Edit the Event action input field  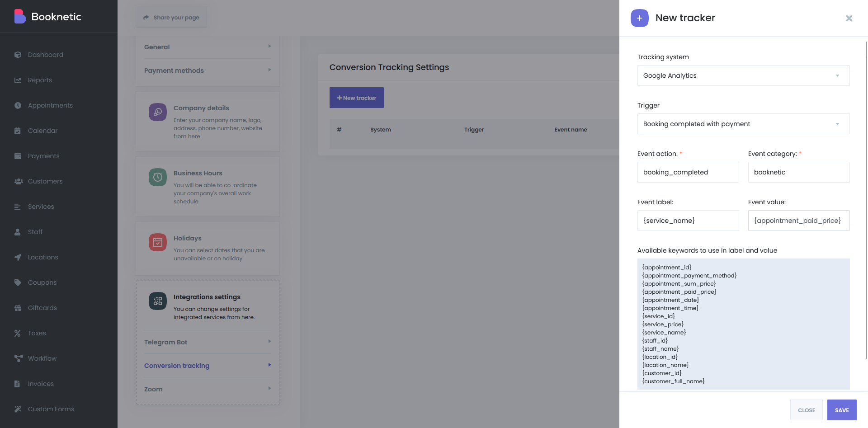[688, 172]
